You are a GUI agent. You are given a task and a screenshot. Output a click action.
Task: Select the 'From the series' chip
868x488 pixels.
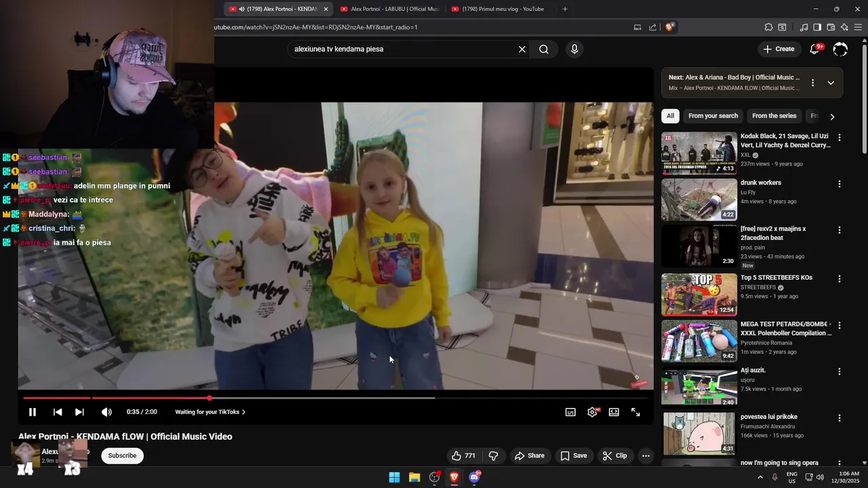tap(774, 116)
